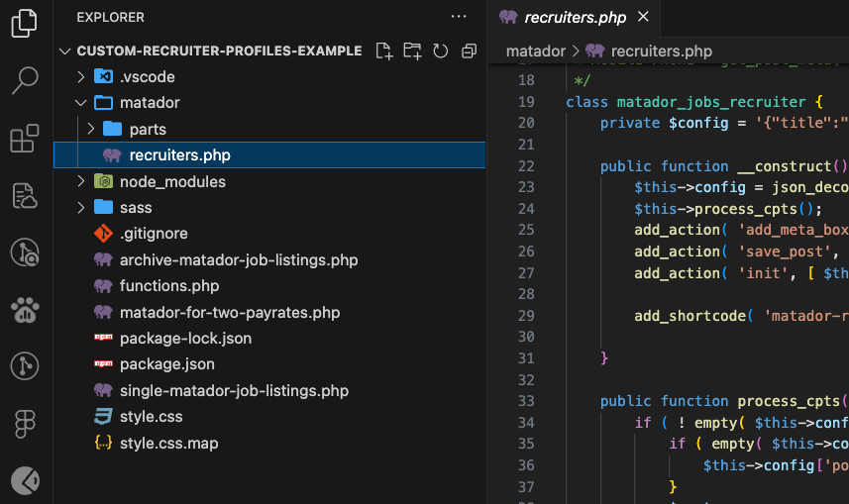Click __construct function name on line 22
The height and width of the screenshot is (504, 849).
pyautogui.click(x=784, y=166)
